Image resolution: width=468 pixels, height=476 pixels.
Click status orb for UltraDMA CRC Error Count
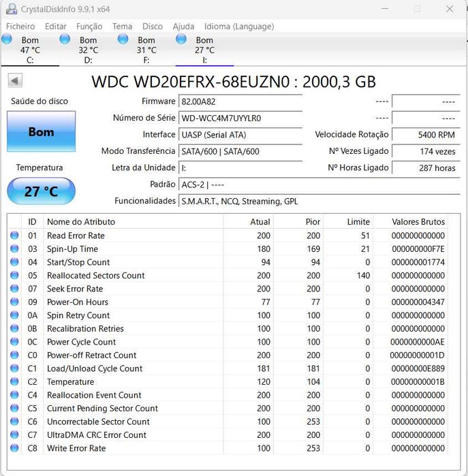click(14, 434)
